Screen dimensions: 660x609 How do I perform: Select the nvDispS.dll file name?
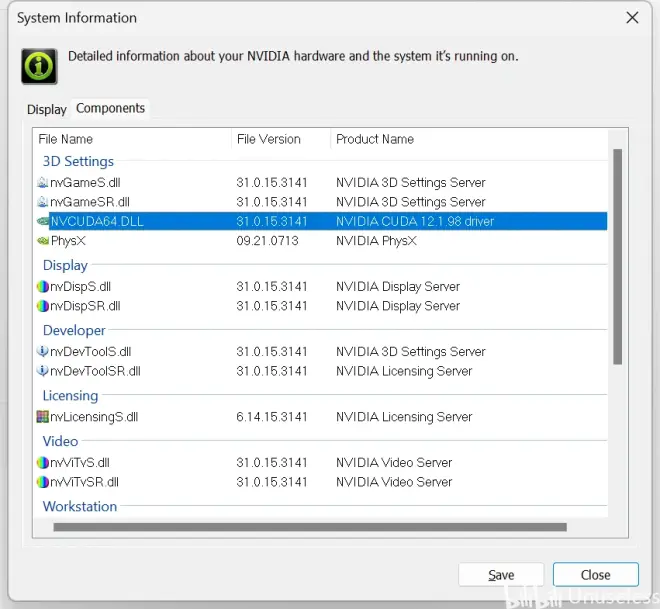pos(80,287)
